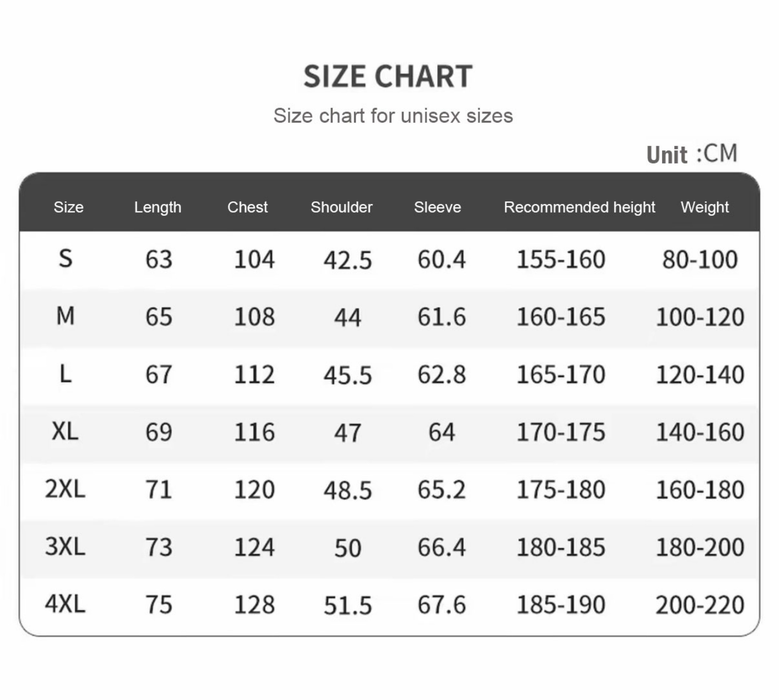Screen dimensions: 779x700
Task: Select chest value 116 for XL
Action: pyautogui.click(x=254, y=432)
